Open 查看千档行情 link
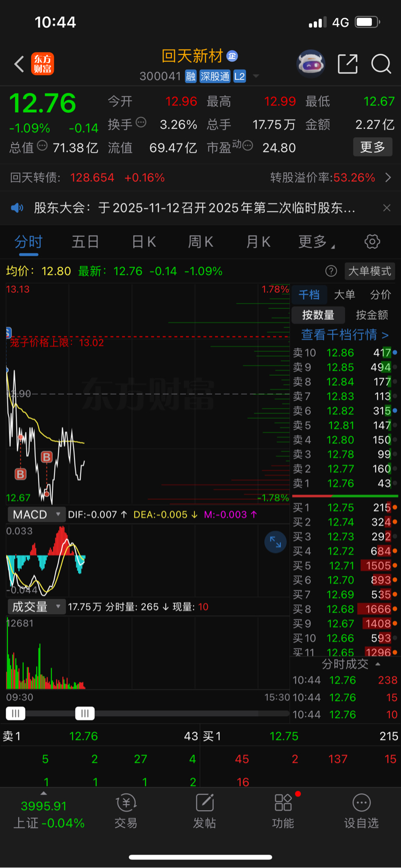The height and width of the screenshot is (868, 401). pyautogui.click(x=345, y=335)
